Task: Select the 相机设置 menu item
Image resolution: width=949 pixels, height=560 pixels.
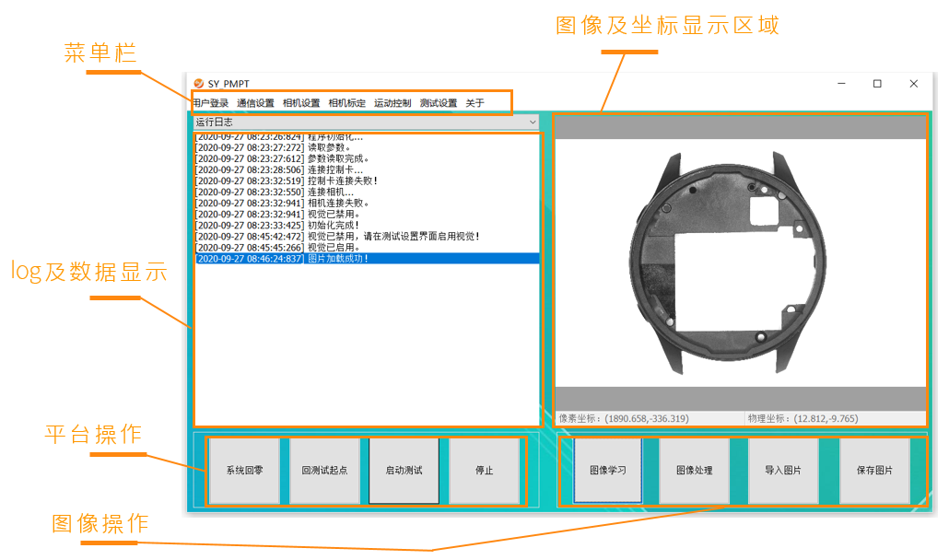Action: coord(301,103)
